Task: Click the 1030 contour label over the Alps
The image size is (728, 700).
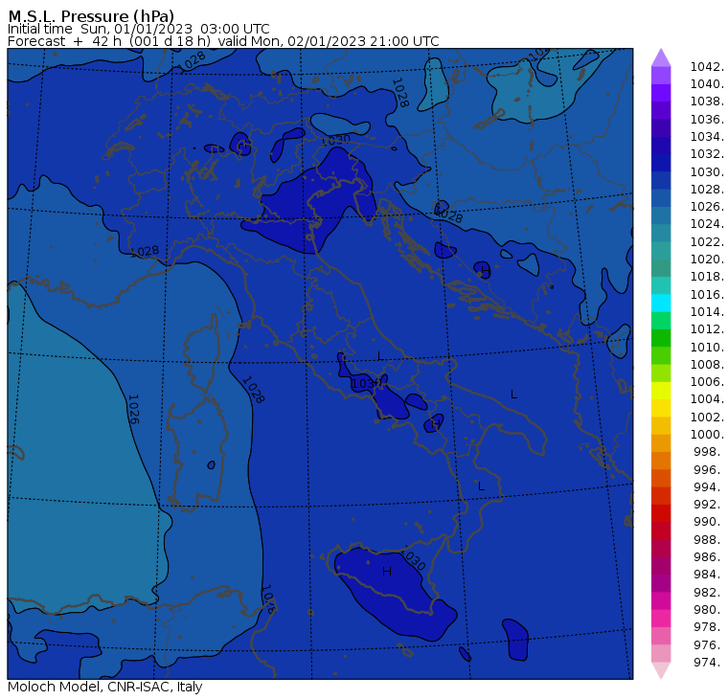Action: 336,140
